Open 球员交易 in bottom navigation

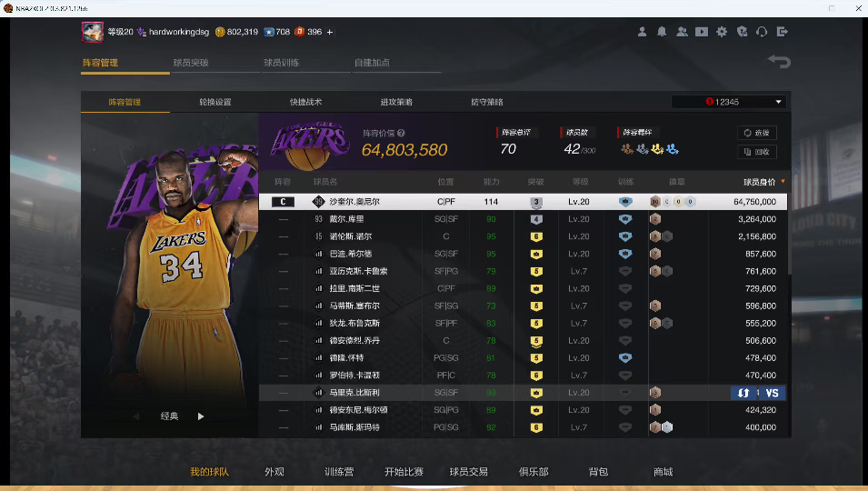point(468,472)
